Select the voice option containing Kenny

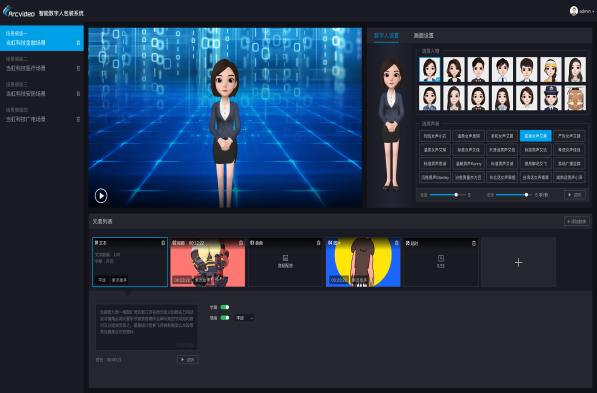click(x=469, y=164)
